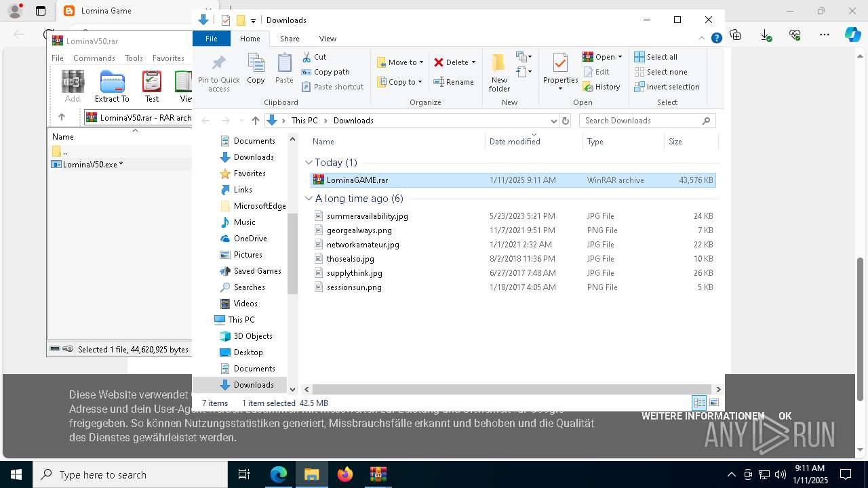The image size is (868, 488).
Task: Open the File tab in Explorer
Action: click(212, 39)
